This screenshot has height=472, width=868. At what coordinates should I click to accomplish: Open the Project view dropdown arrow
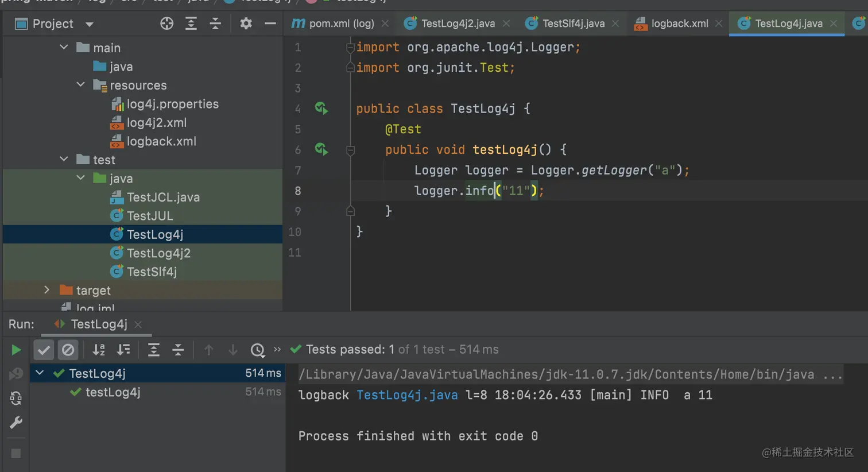tap(89, 24)
